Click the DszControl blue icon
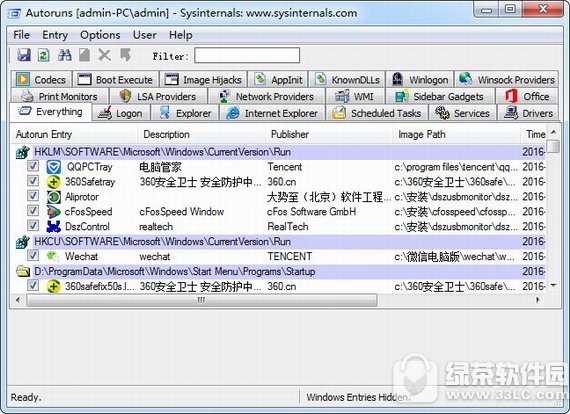Screen dimensions: 570x414 point(54,226)
